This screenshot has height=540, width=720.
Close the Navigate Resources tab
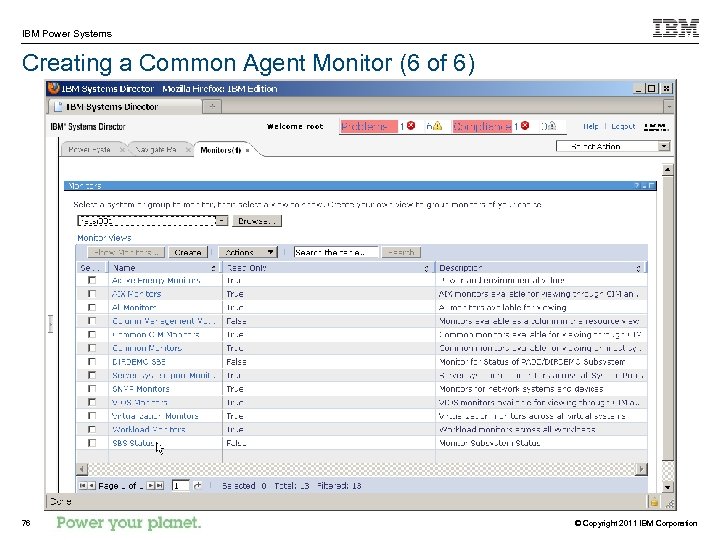pyautogui.click(x=188, y=150)
